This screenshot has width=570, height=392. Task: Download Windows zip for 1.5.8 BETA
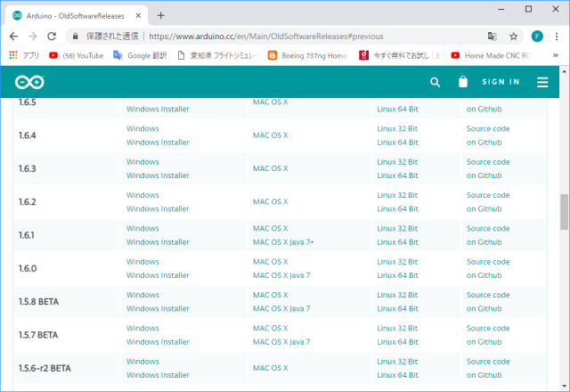coord(142,295)
